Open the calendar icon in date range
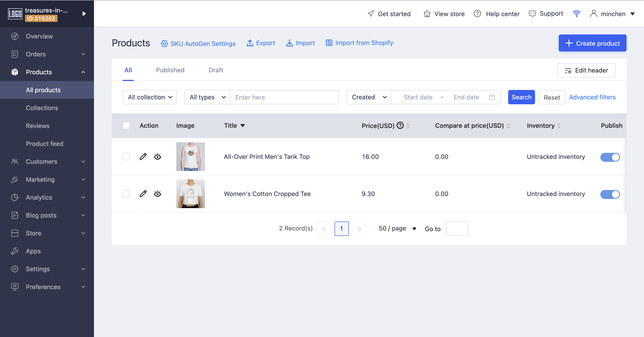 tap(492, 97)
